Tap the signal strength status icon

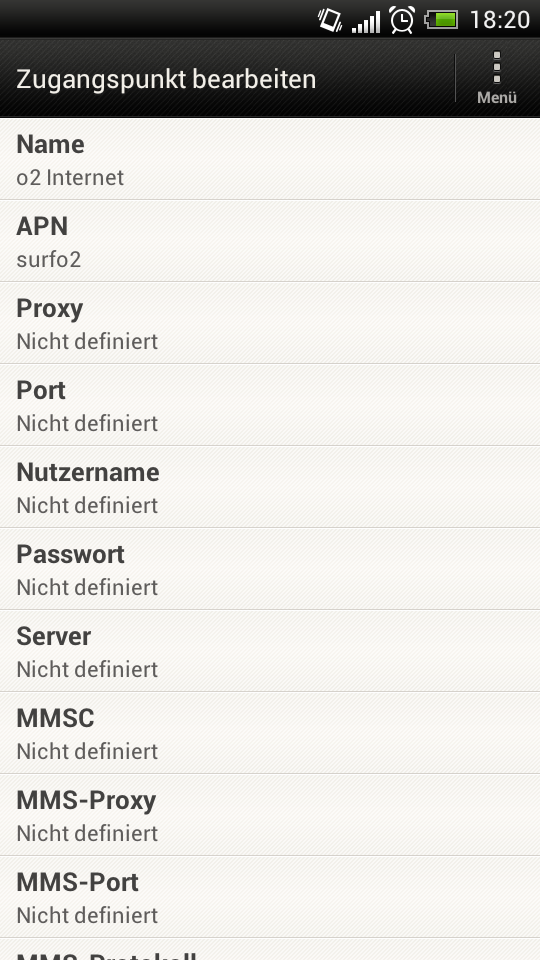pos(366,21)
